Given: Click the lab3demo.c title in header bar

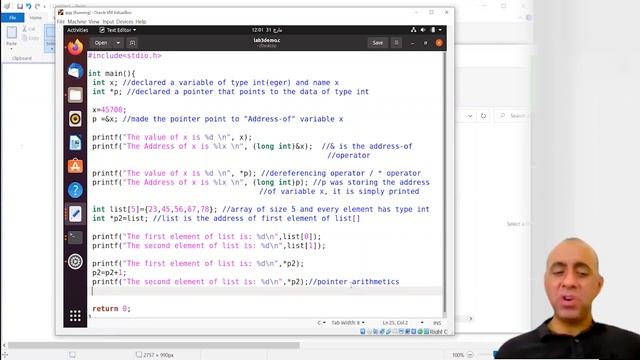Looking at the screenshot, I should coord(267,40).
